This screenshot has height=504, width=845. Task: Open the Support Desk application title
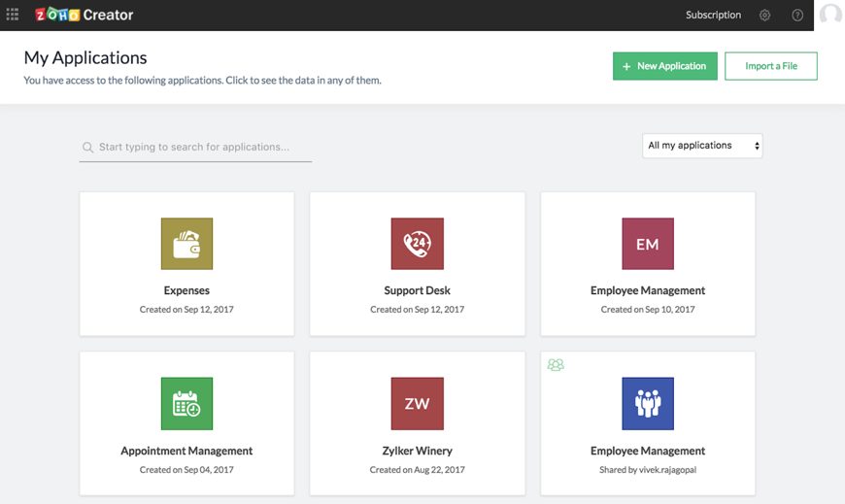(x=417, y=290)
